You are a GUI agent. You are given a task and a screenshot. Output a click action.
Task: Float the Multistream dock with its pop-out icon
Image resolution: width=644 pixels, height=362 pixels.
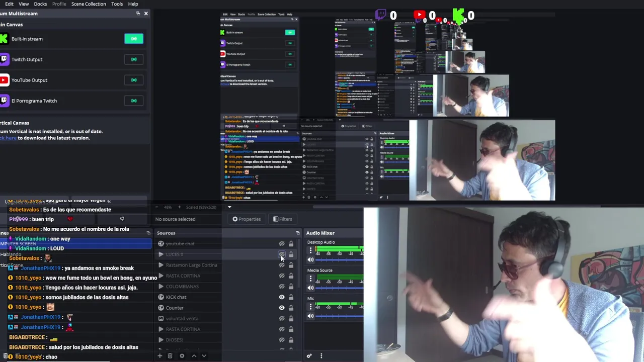click(x=138, y=14)
